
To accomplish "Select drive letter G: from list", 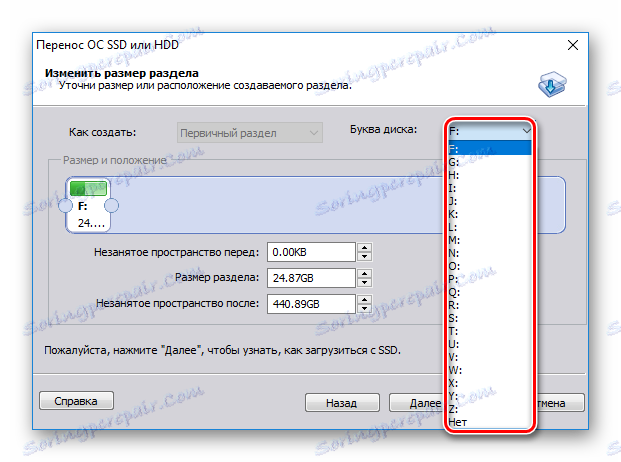I will point(490,162).
